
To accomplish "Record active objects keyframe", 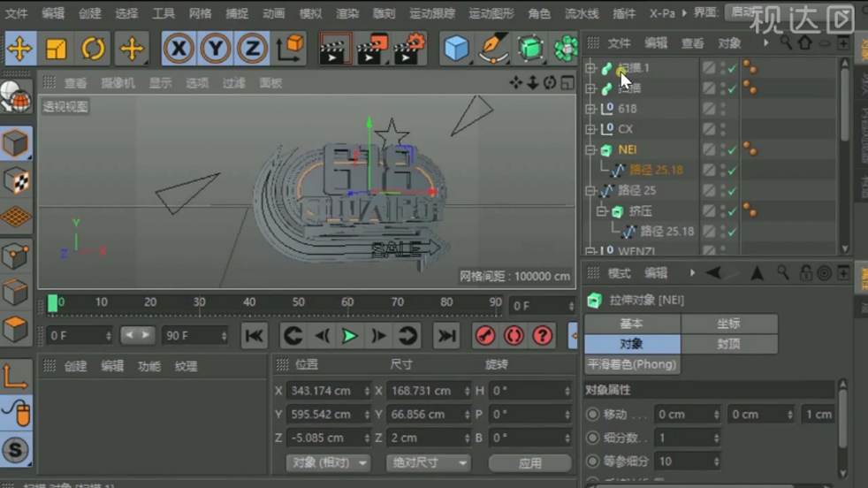I will (x=485, y=336).
